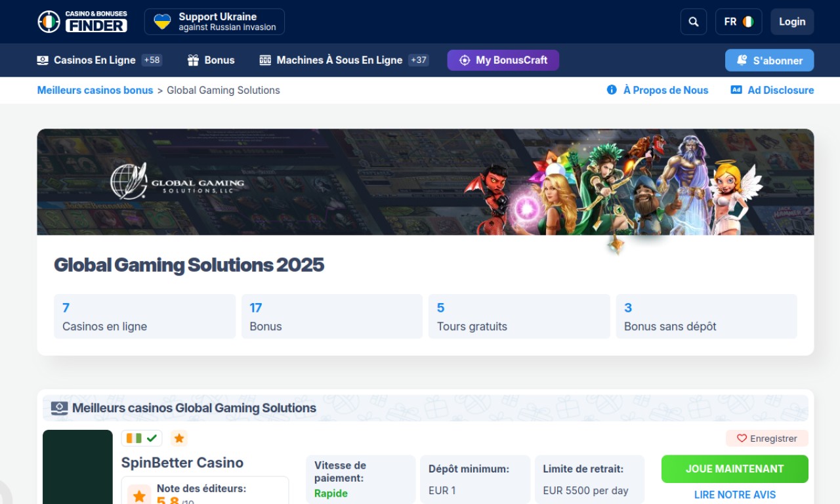The width and height of the screenshot is (840, 504).
Task: Click the gift icon next to Bonus
Action: [193, 60]
